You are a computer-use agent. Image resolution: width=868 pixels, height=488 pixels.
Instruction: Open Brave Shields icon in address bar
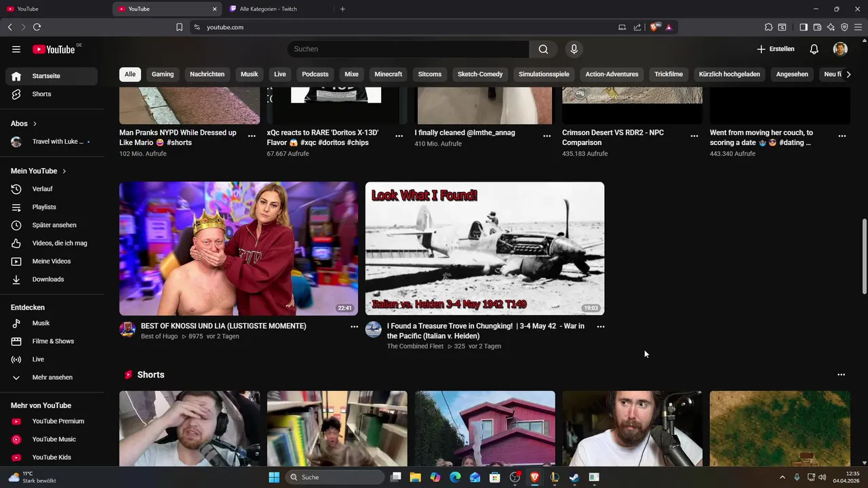(x=654, y=27)
